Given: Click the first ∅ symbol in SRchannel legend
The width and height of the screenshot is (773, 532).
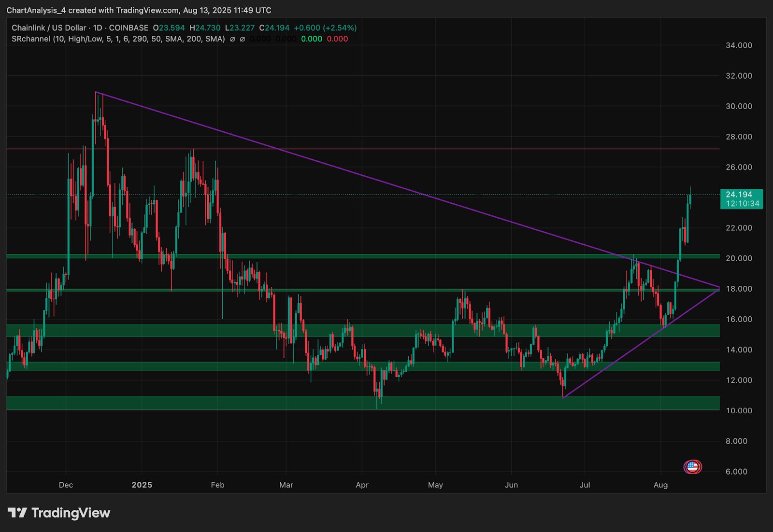Looking at the screenshot, I should [232, 39].
